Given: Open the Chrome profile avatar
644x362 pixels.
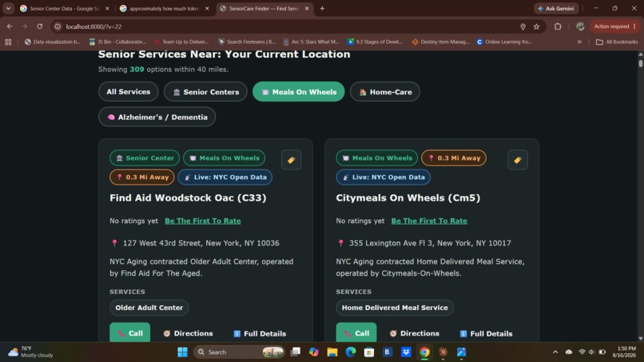Looking at the screenshot, I should click(x=580, y=26).
